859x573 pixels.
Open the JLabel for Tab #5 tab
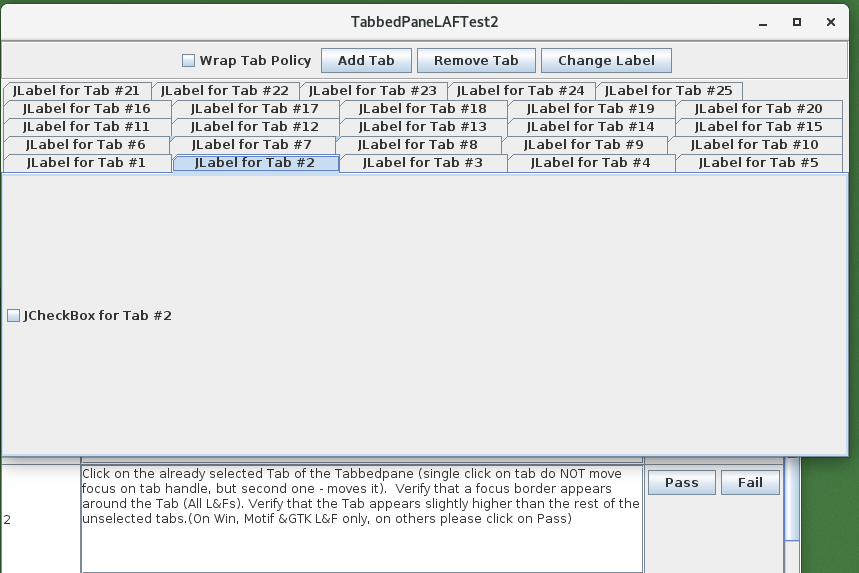(758, 163)
